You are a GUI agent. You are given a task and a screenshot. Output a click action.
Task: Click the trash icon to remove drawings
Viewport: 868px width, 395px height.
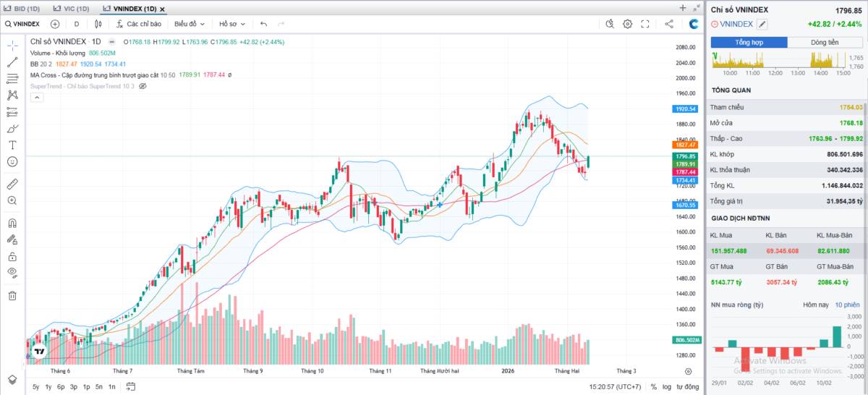pos(12,295)
